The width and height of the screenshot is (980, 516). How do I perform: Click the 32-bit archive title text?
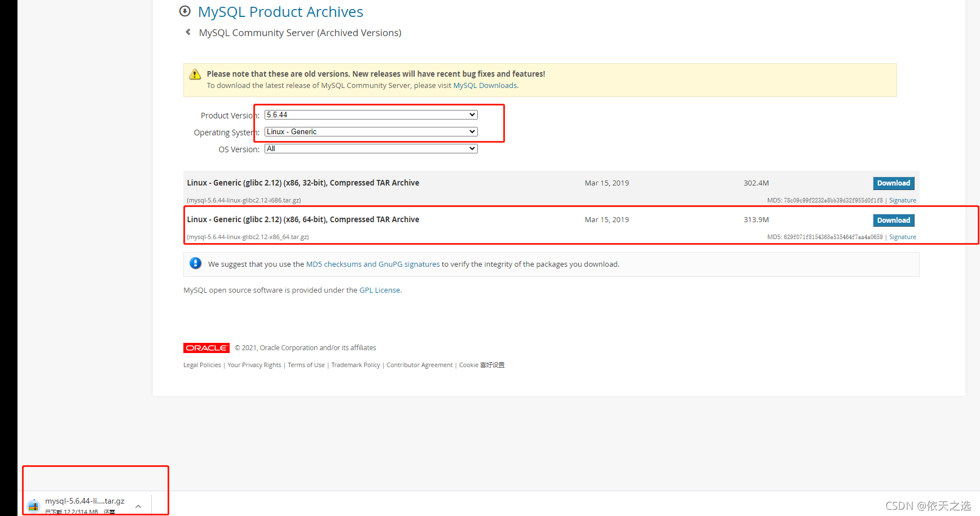(303, 183)
